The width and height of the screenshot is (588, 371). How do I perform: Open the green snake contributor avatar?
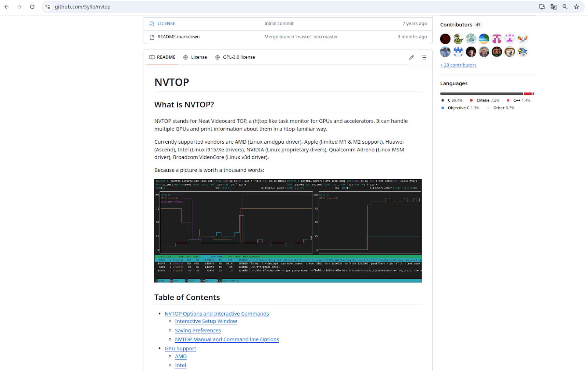coord(458,39)
